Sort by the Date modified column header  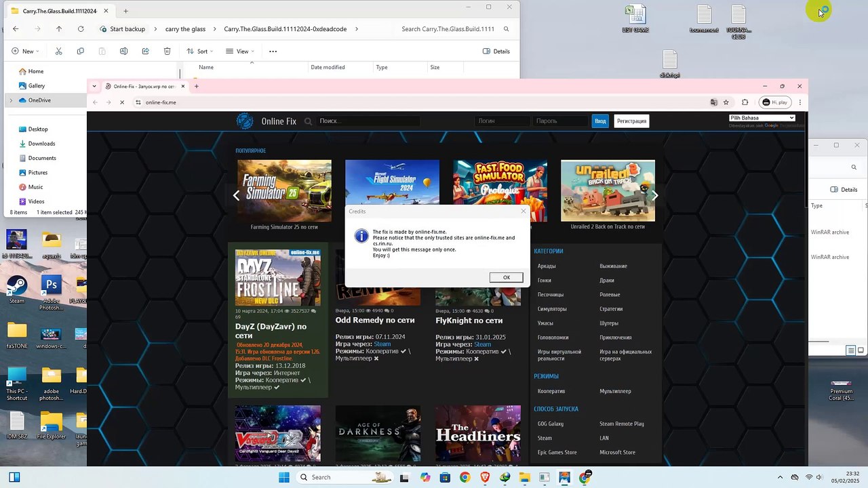pos(328,67)
